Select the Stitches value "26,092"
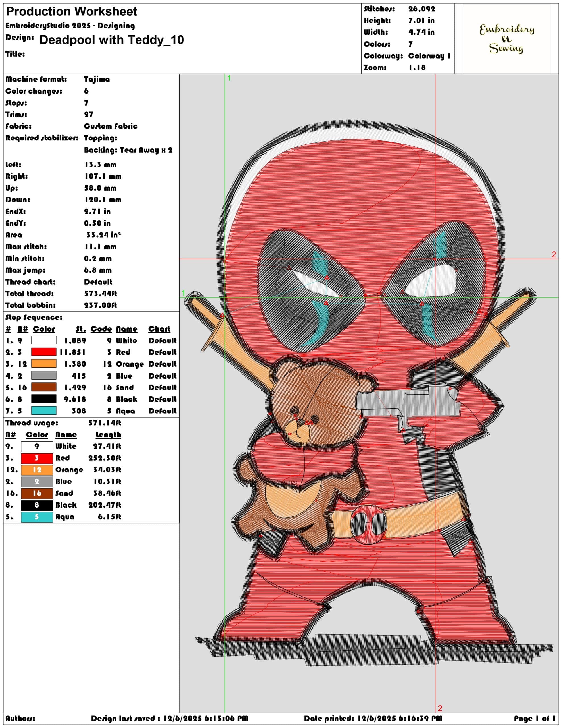Viewport: 562px width, 728px height. (422, 9)
